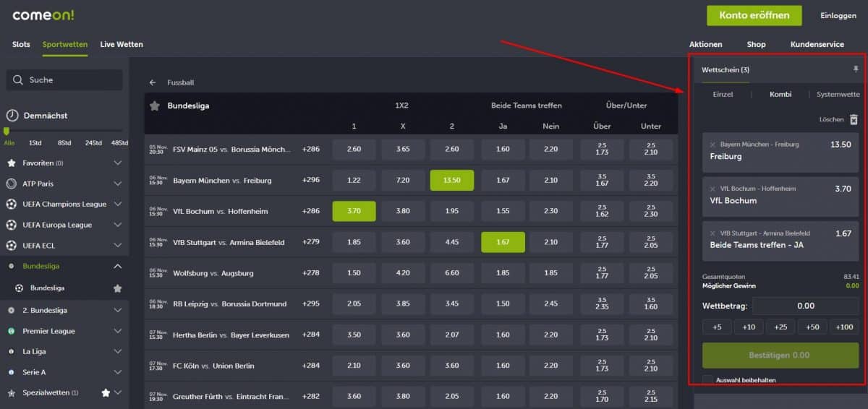Viewport: 868px width, 409px height.
Task: Remove VfL Bochum - Hoffenheim bet from slip
Action: pyautogui.click(x=712, y=189)
